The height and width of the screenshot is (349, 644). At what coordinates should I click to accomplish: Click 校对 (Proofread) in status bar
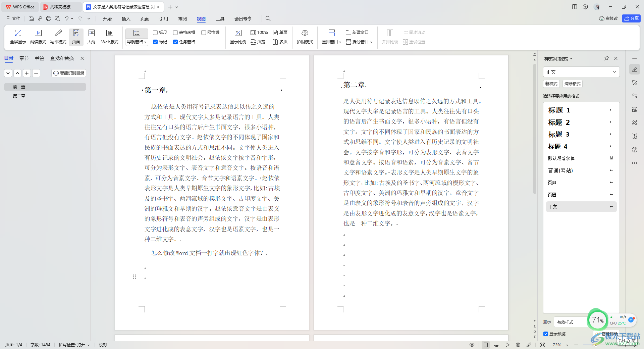pyautogui.click(x=103, y=345)
